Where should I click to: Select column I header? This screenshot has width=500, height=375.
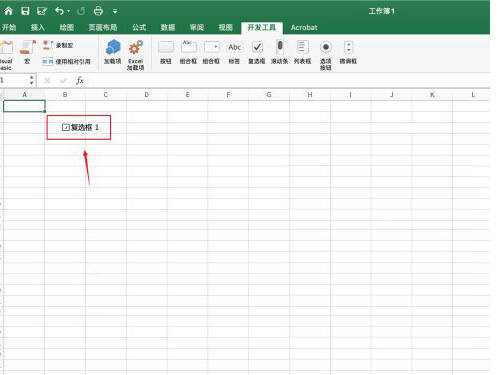point(351,95)
